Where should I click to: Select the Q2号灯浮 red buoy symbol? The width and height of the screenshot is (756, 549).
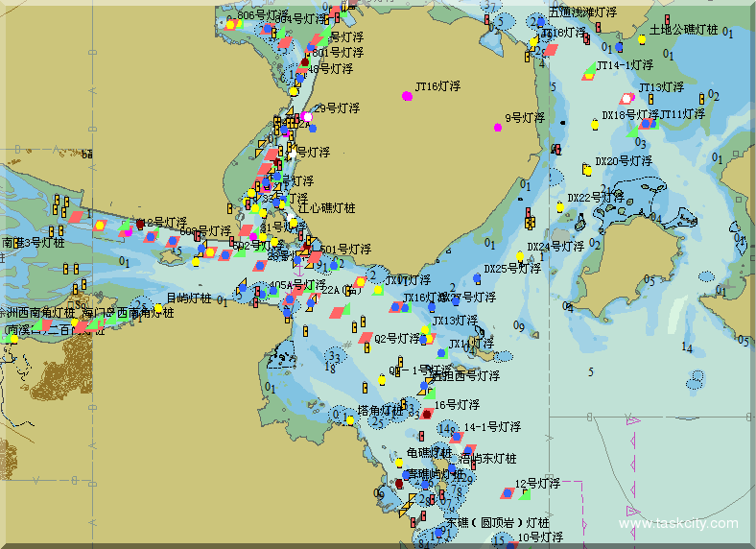point(366,337)
